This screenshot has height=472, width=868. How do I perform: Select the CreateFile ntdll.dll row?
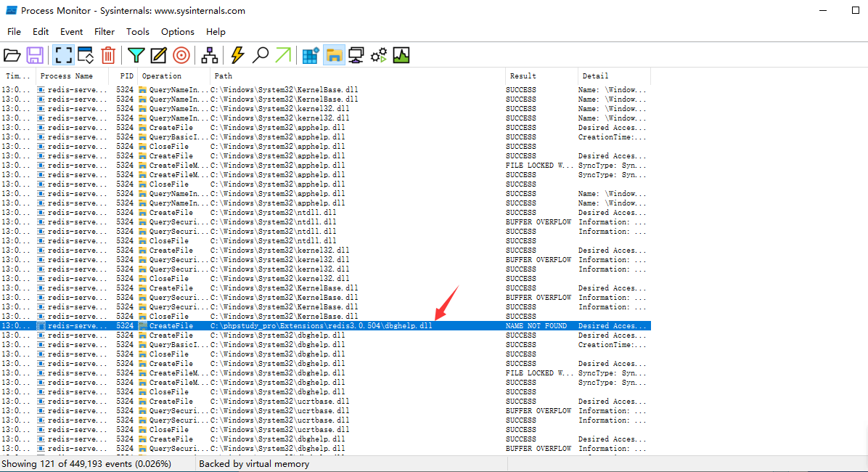click(325, 212)
